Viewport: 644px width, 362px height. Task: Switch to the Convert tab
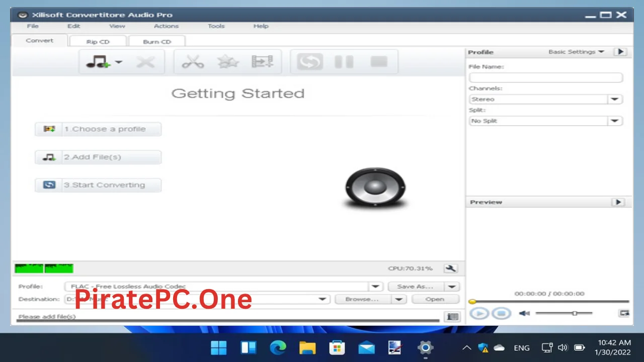(x=39, y=41)
